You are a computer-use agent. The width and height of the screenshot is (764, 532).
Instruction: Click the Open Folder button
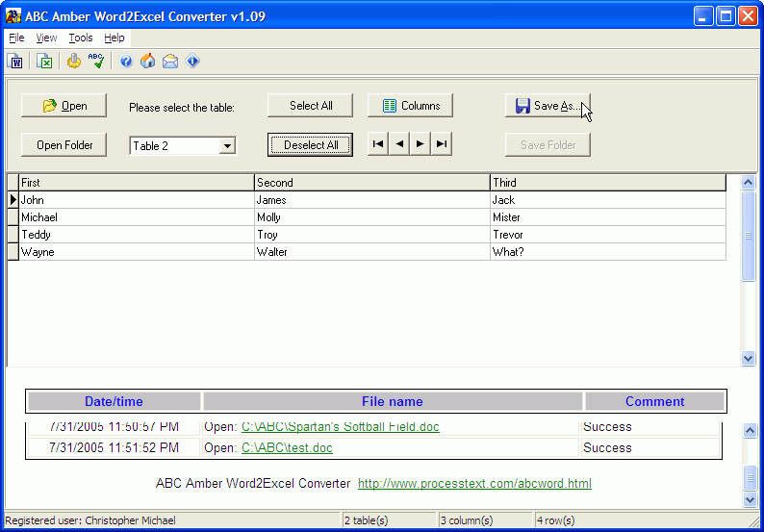(64, 145)
